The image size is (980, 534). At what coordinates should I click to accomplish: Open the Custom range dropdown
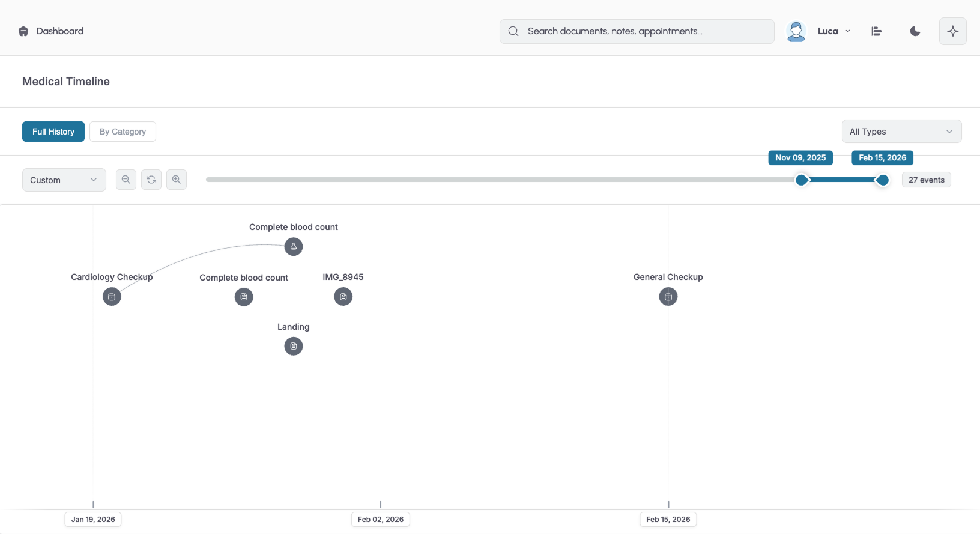tap(64, 180)
